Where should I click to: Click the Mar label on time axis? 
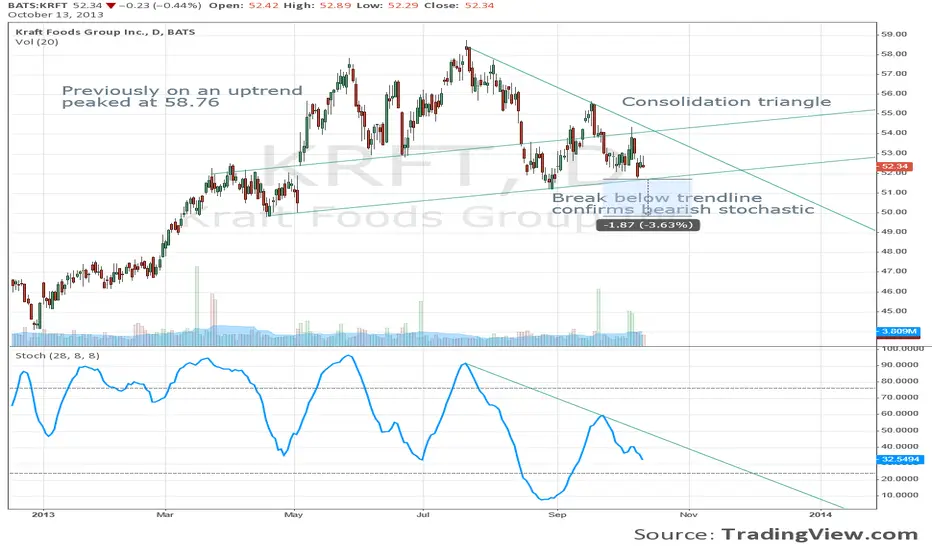[165, 514]
